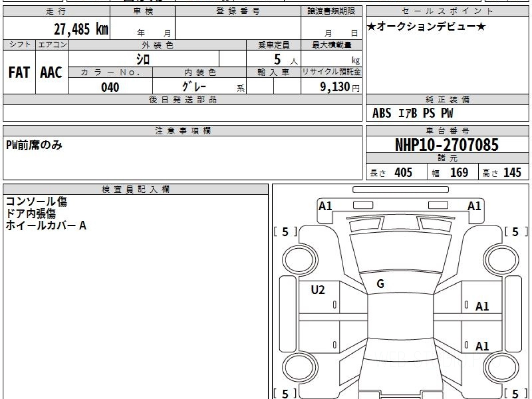This screenshot has height=399, width=532.
Task: Click the ホイールカバー A inspector note
Action: (46, 226)
